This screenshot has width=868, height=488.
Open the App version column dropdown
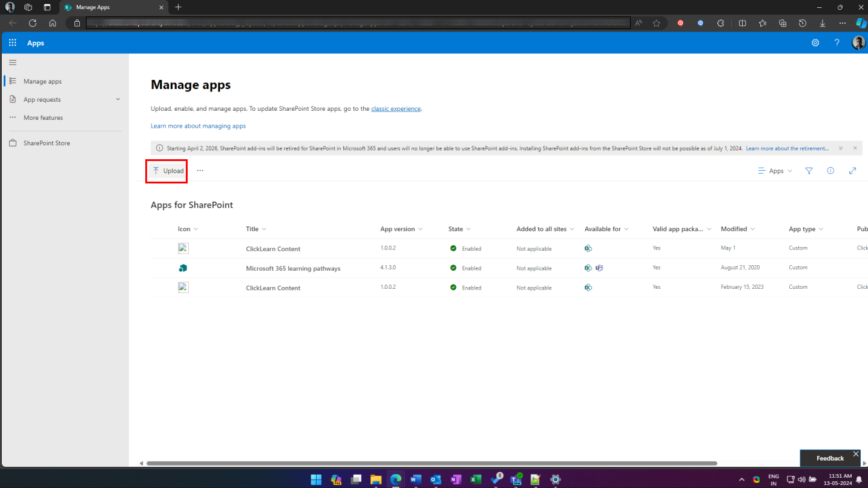(x=401, y=229)
